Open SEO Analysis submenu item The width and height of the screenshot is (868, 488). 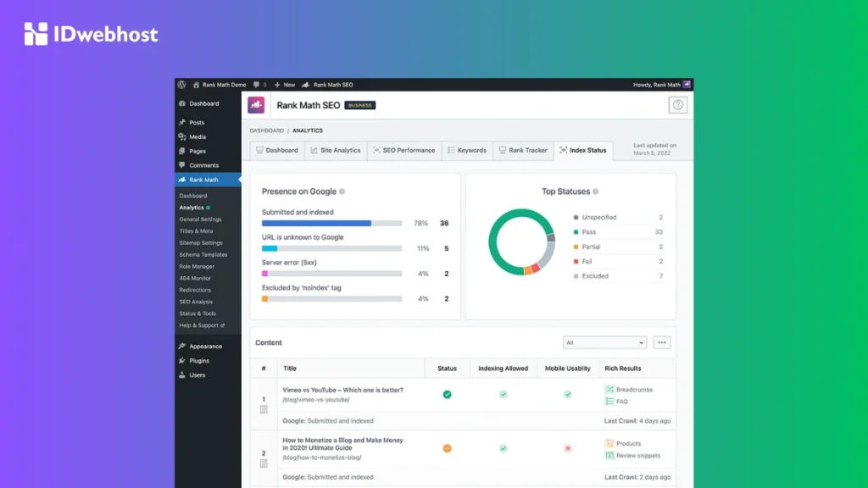coord(196,302)
